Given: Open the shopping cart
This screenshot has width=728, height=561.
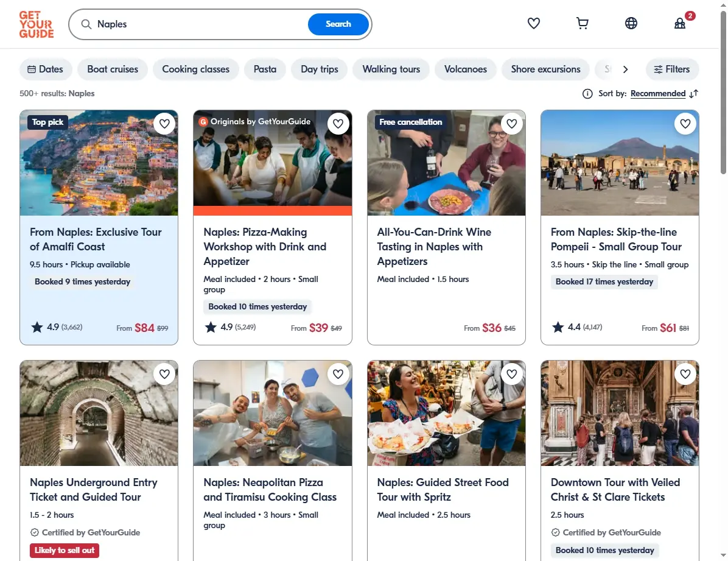Looking at the screenshot, I should coord(582,23).
